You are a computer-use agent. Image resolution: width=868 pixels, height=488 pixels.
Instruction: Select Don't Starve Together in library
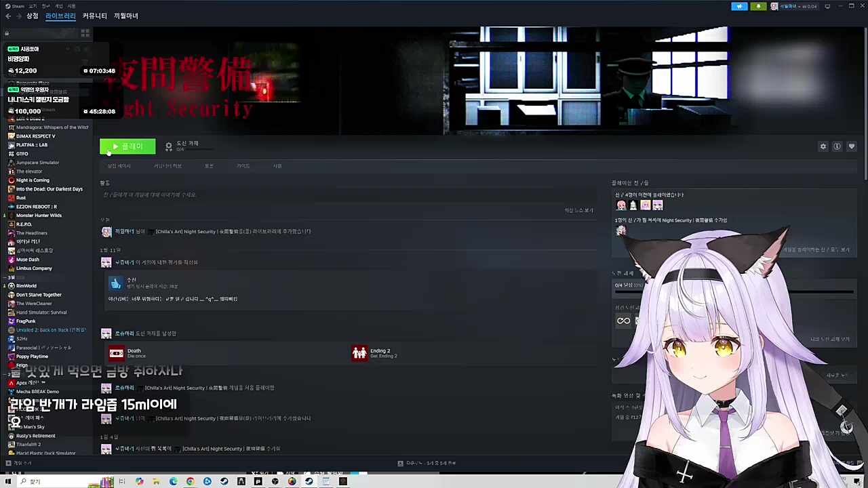pyautogui.click(x=39, y=295)
